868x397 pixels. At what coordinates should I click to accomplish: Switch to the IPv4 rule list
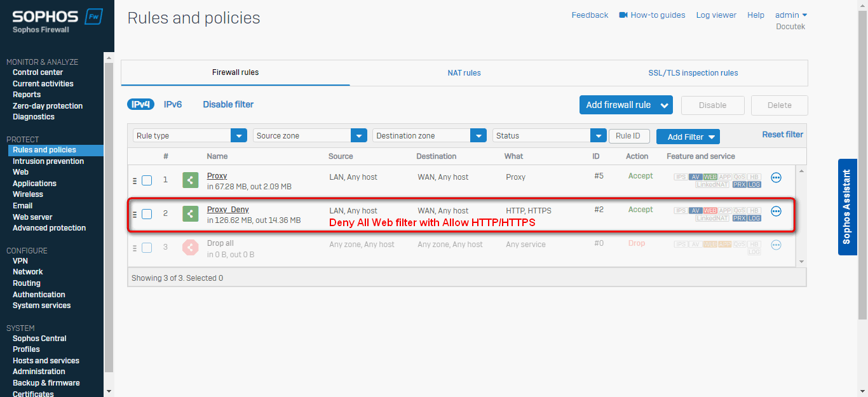[x=140, y=104]
